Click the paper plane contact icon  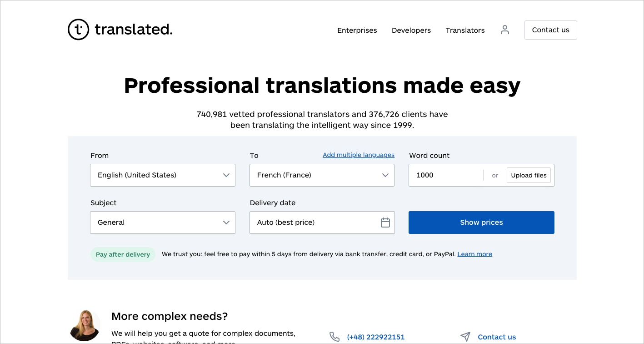(x=465, y=336)
